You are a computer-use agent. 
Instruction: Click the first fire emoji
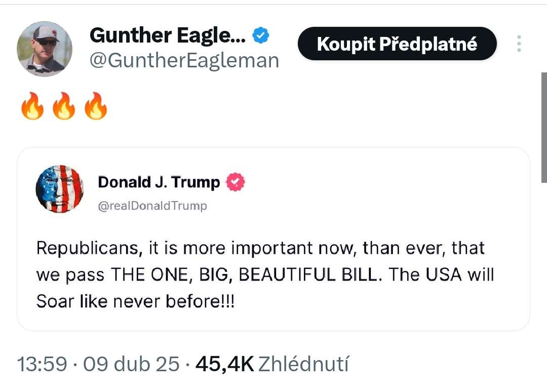32,106
